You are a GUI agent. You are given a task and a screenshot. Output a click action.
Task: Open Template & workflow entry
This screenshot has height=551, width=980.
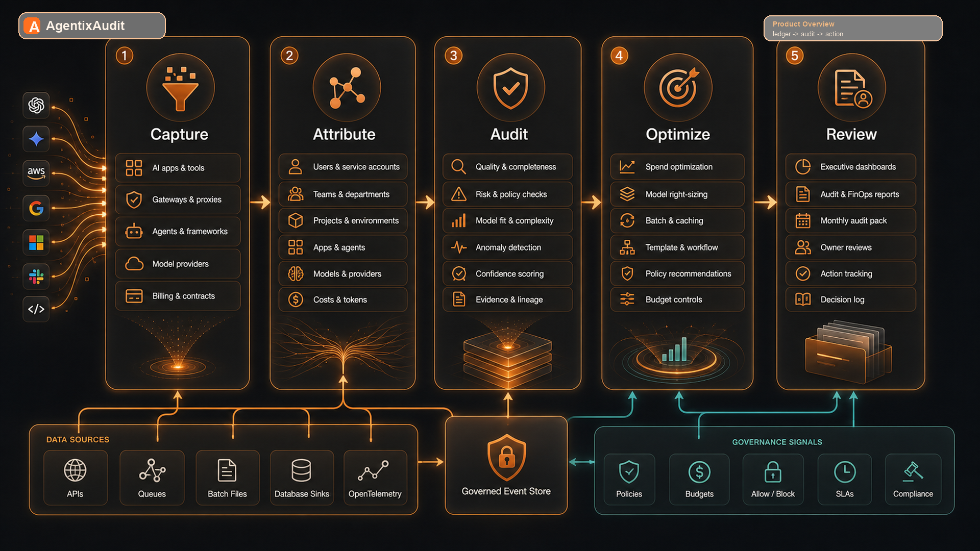pyautogui.click(x=677, y=247)
